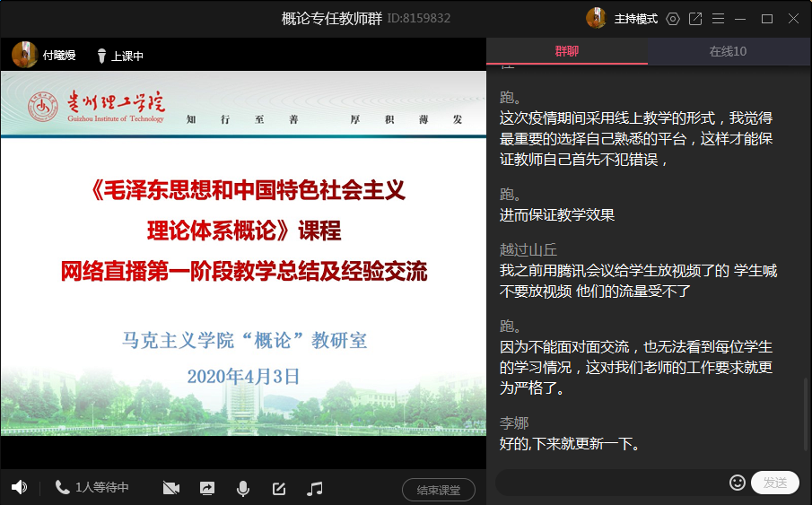Screen dimensions: 812x505
Task: Click the speaker volume icon
Action: [19, 487]
